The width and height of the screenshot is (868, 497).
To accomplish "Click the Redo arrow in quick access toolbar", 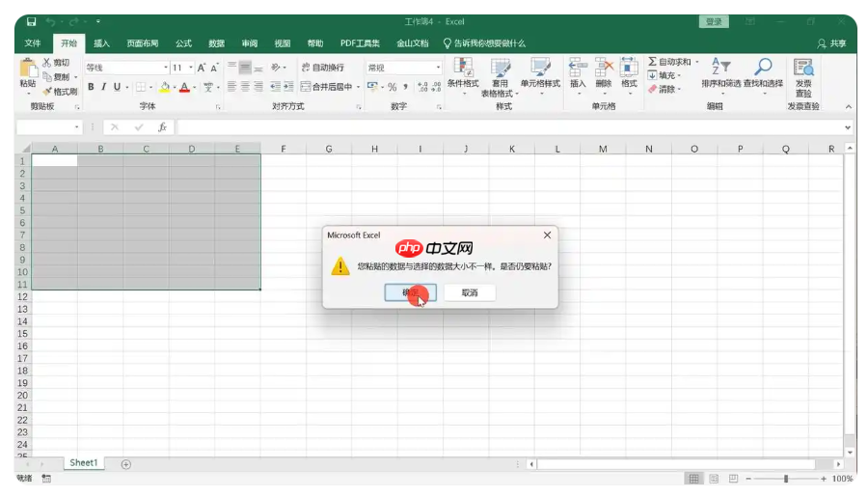I will click(73, 21).
